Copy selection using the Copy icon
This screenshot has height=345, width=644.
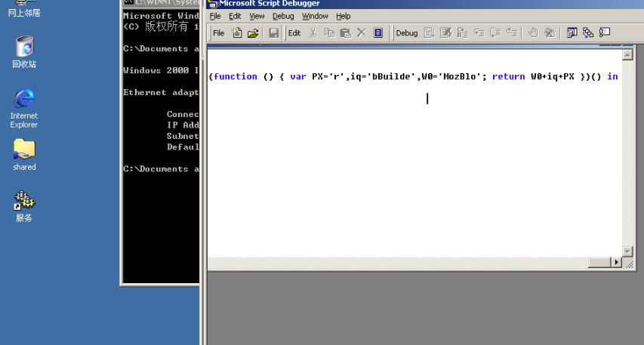(x=329, y=33)
